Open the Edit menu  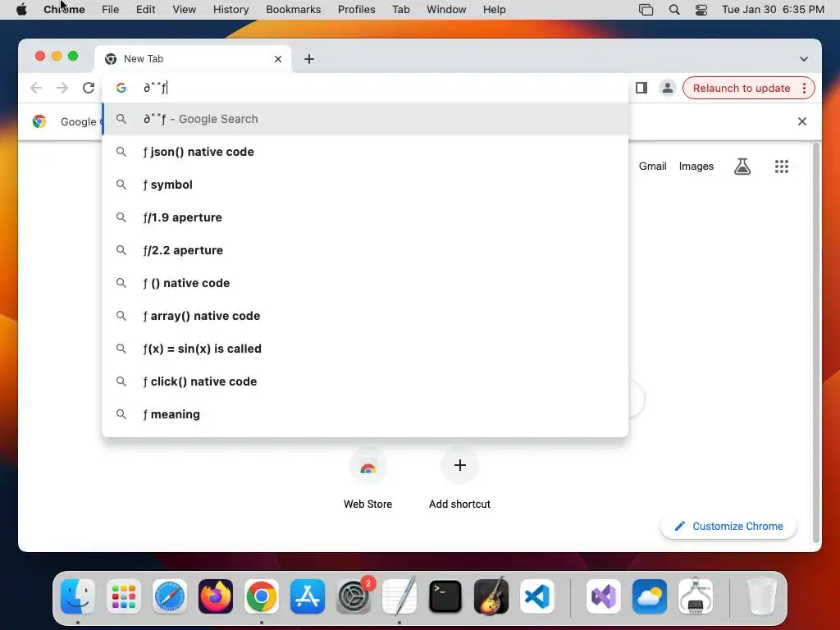[145, 10]
